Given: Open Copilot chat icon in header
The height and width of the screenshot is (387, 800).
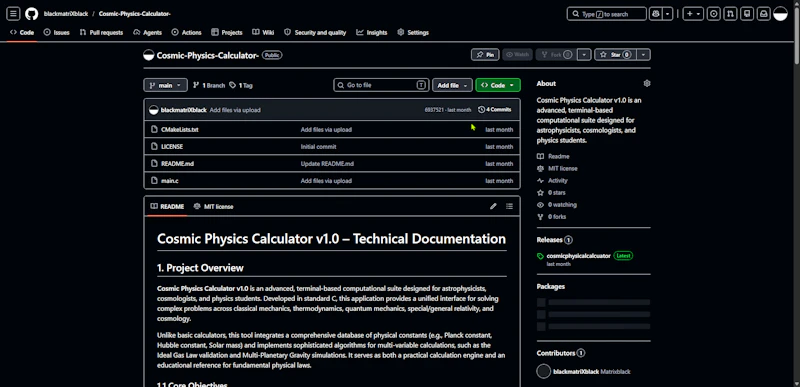Looking at the screenshot, I should [x=656, y=14].
